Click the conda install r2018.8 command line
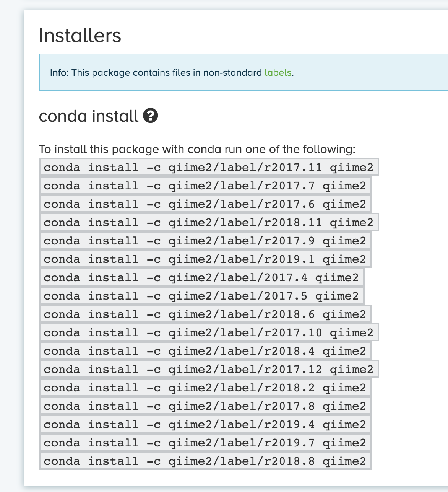The width and height of the screenshot is (448, 492). (x=205, y=461)
